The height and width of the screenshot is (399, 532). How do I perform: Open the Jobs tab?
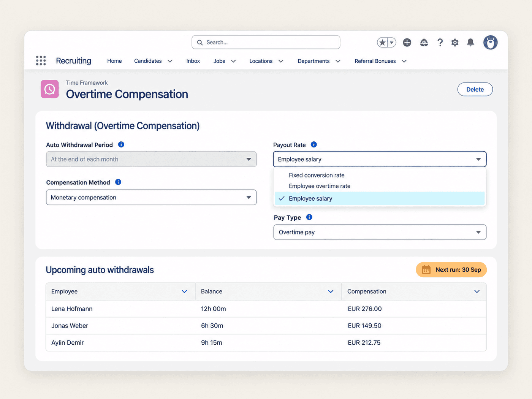219,61
